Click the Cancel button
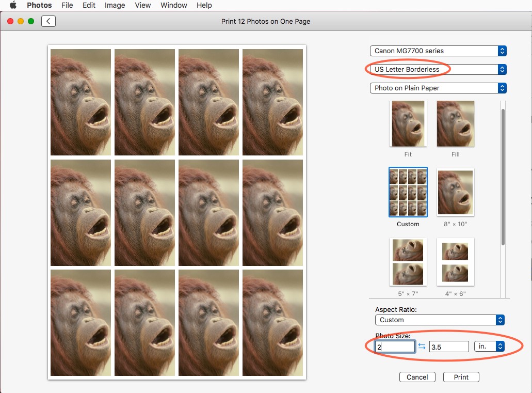Screen dimensions: 532x393 (417, 377)
